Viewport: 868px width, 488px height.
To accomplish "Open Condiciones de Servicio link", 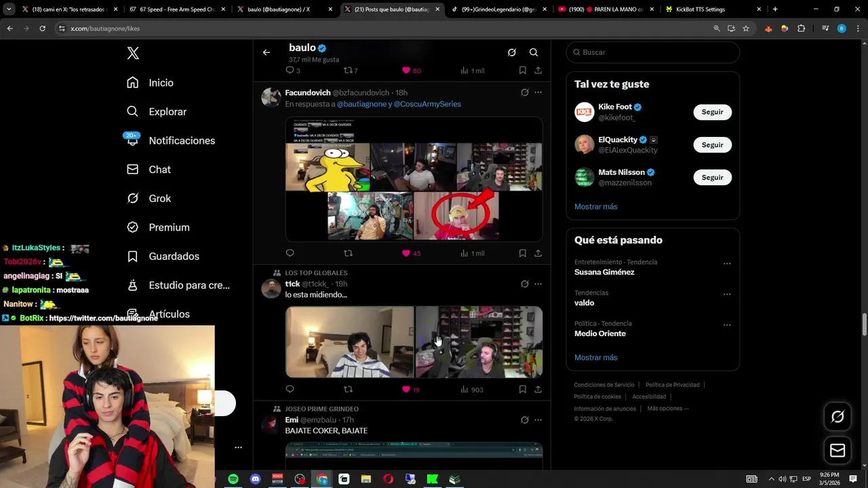I will coord(604,385).
